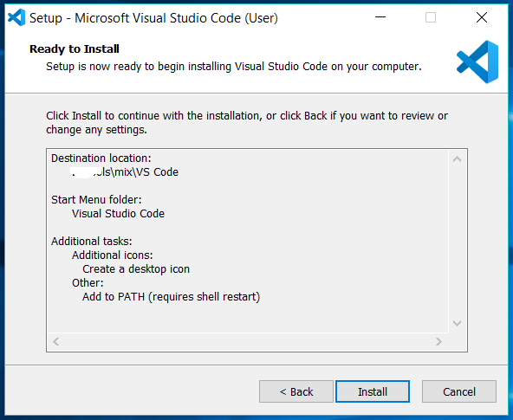Click the Install button

tap(373, 391)
